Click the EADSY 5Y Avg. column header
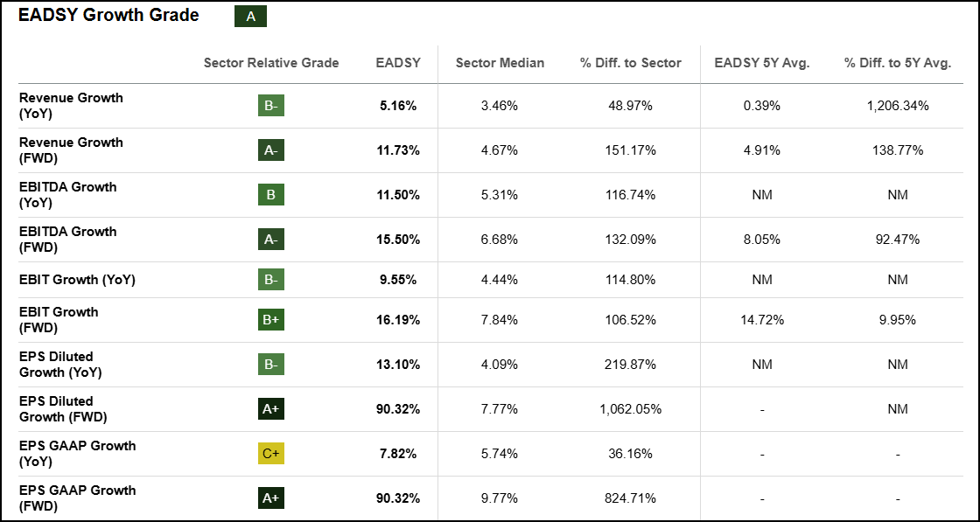Image resolution: width=980 pixels, height=522 pixels. point(761,63)
